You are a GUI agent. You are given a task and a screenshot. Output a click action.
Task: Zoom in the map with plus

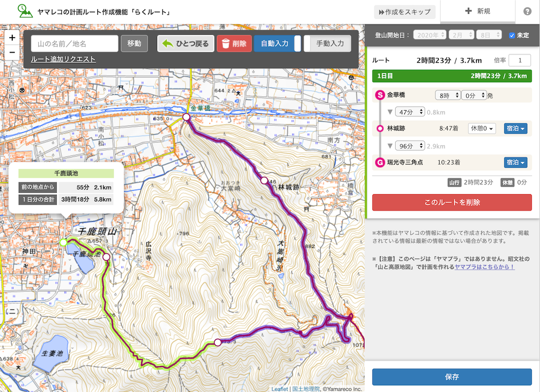pos(12,38)
